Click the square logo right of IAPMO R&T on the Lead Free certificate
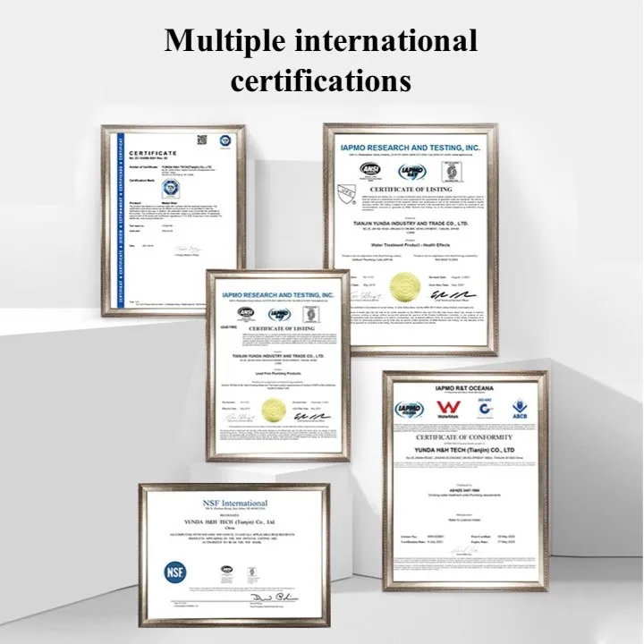Screen dimensions: 644x644 (311, 315)
